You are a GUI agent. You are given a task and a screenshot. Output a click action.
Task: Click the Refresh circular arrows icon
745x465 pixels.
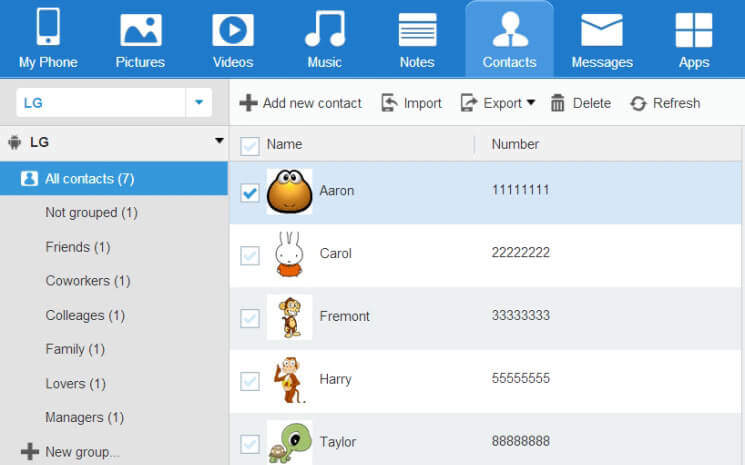[x=638, y=103]
